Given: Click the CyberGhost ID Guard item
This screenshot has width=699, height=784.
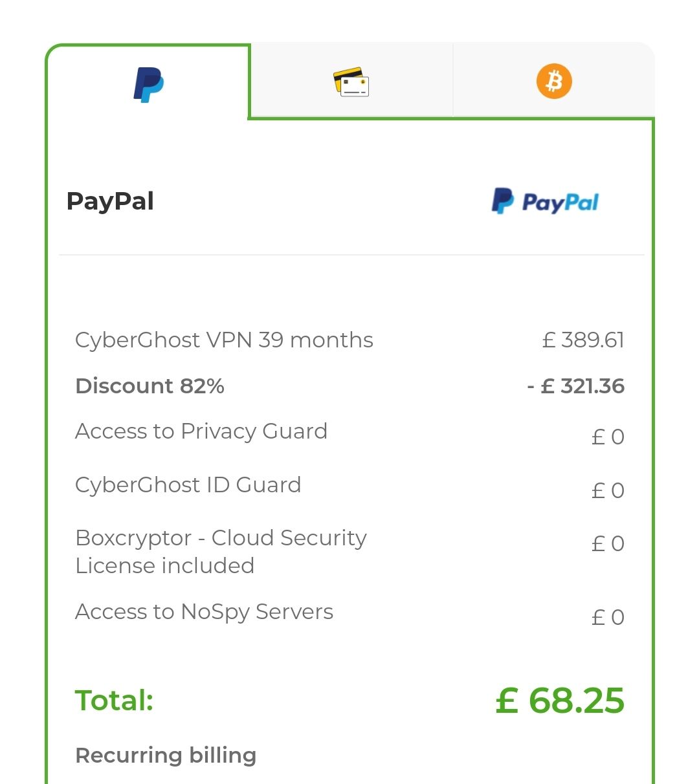Looking at the screenshot, I should (188, 485).
